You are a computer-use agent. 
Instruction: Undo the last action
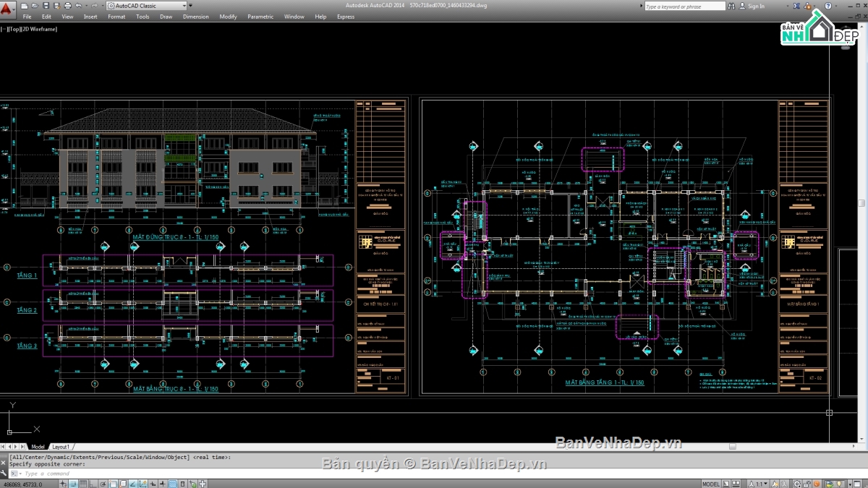coord(78,5)
